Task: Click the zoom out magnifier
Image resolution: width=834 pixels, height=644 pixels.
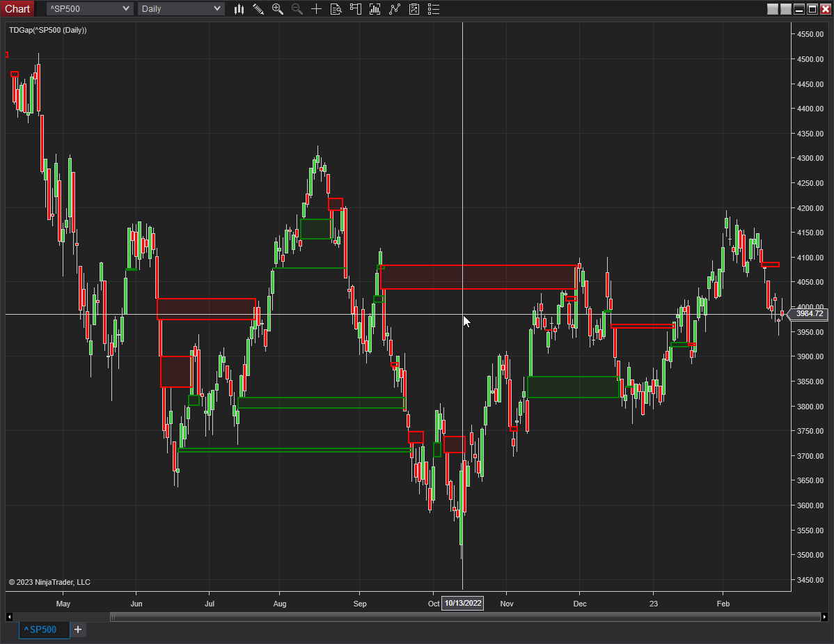Action: click(297, 9)
